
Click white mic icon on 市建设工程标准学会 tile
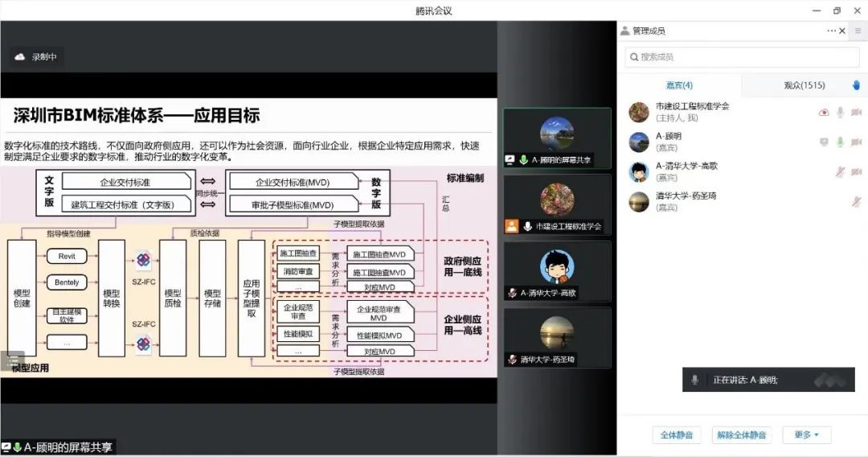pos(527,226)
